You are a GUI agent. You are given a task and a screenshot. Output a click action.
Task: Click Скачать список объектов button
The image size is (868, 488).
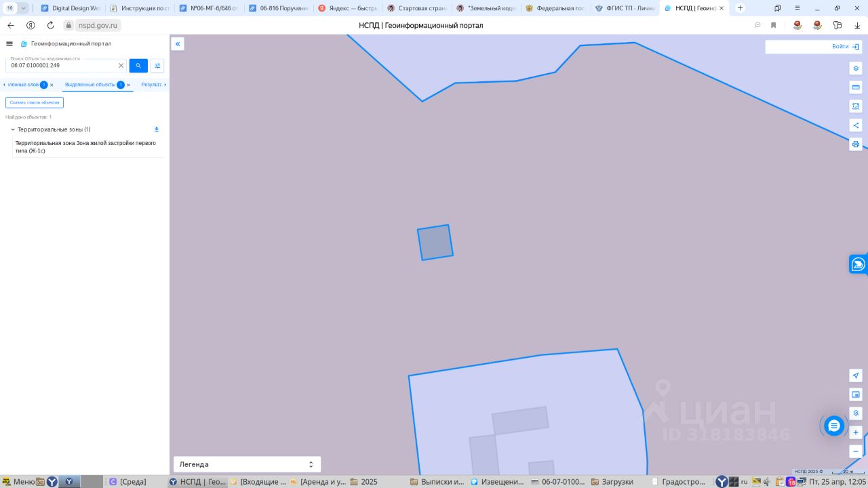pyautogui.click(x=35, y=102)
